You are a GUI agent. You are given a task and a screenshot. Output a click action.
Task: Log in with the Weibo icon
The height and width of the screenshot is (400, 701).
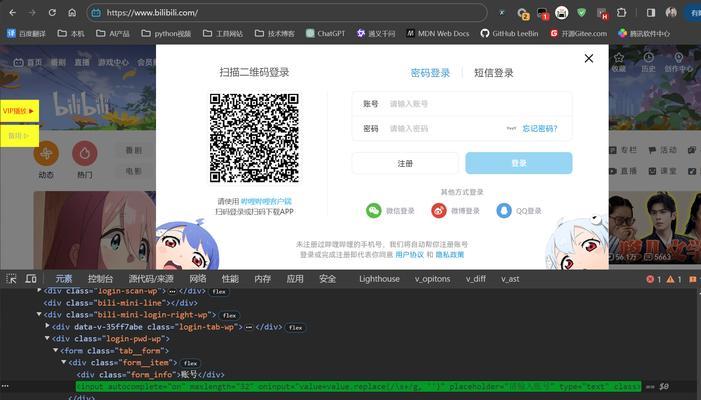(x=439, y=211)
